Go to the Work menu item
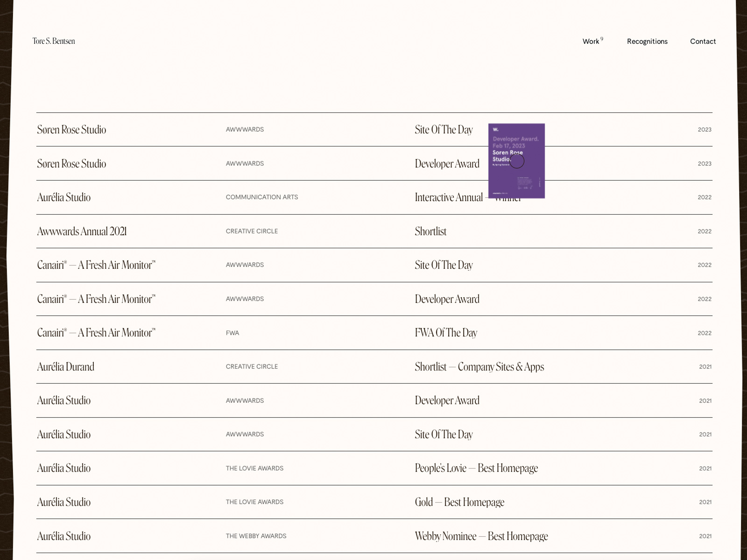The width and height of the screenshot is (747, 560). (591, 42)
